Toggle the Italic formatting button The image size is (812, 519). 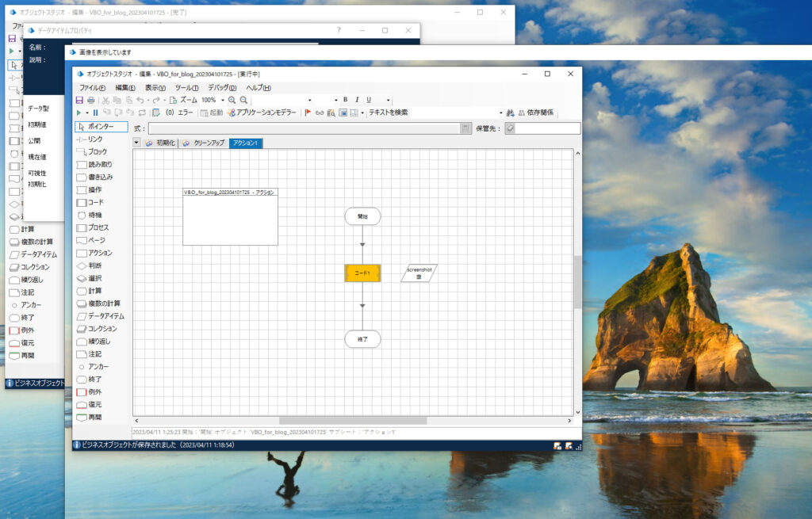(x=357, y=100)
